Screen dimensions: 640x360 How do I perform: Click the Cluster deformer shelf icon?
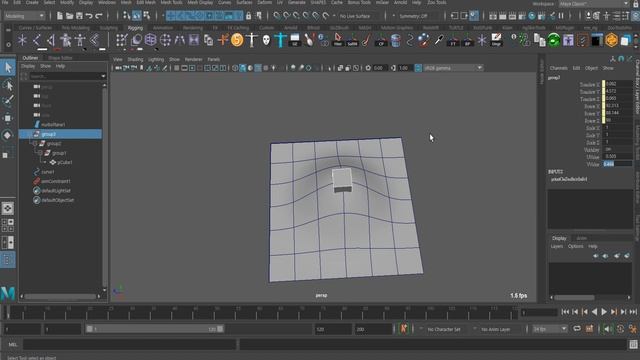pyautogui.click(x=165, y=40)
